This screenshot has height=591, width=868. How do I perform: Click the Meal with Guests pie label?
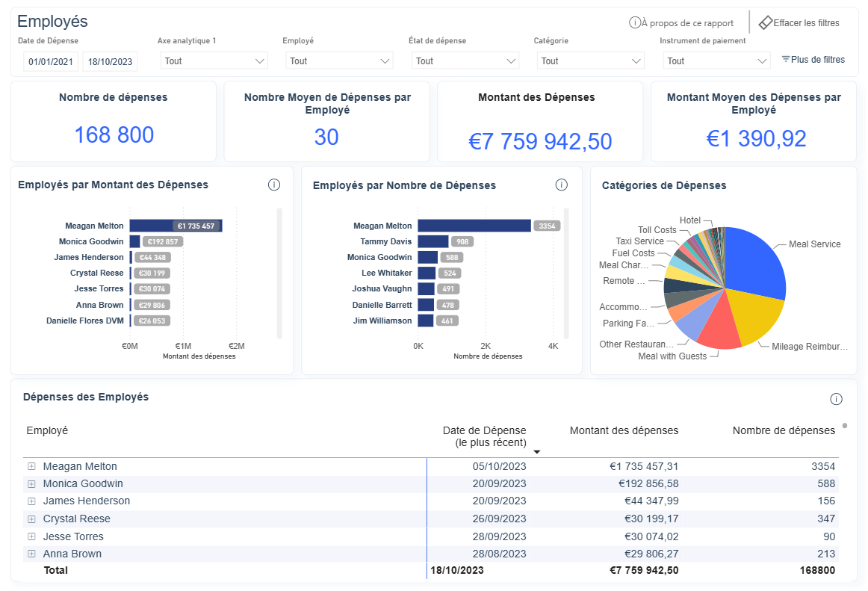(x=672, y=356)
